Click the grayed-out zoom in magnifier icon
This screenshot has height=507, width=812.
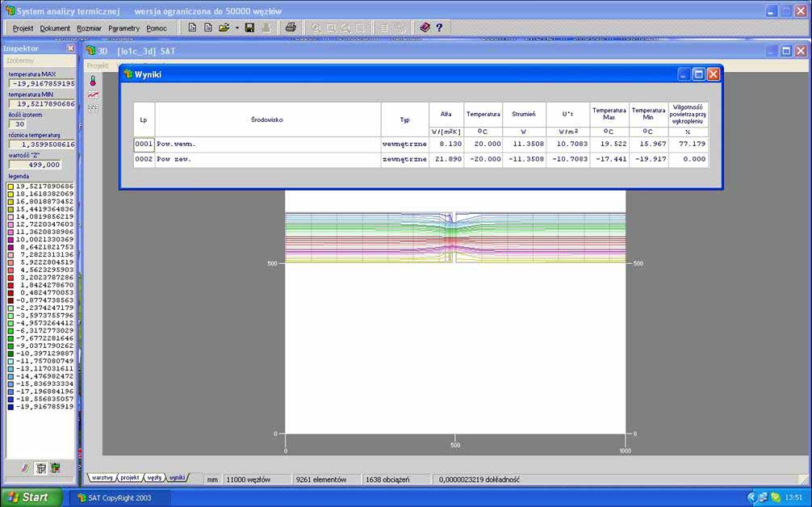pos(316,28)
